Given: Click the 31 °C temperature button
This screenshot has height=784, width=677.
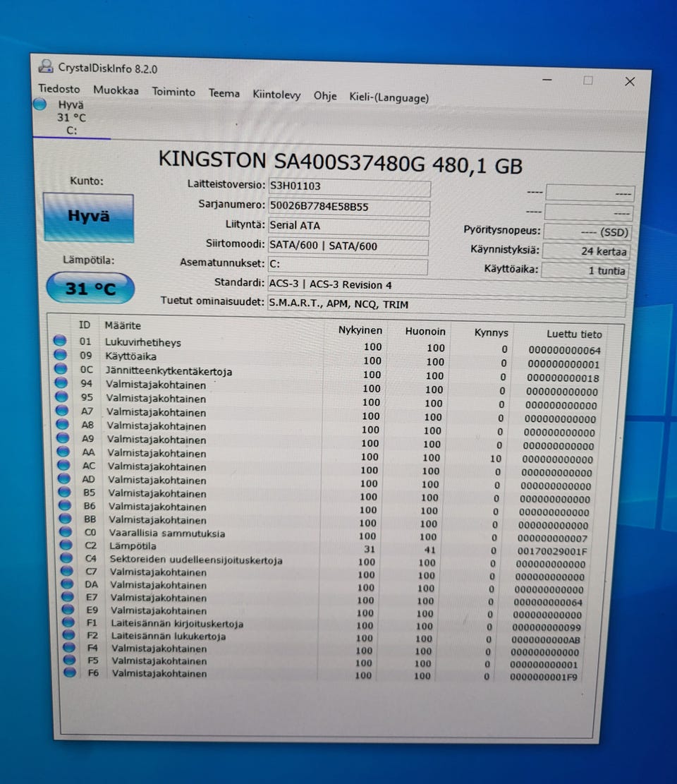Looking at the screenshot, I should (90, 288).
